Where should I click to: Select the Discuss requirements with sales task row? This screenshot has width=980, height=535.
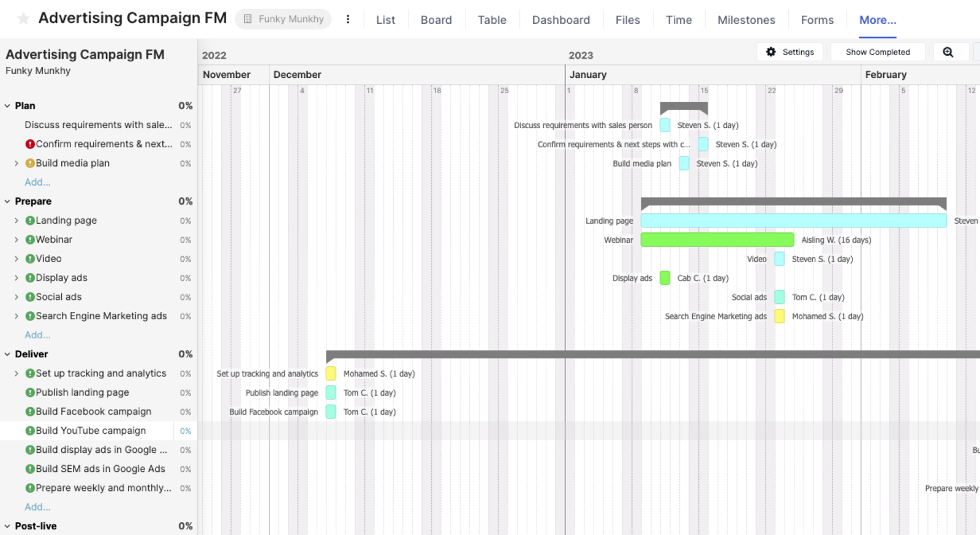tap(99, 125)
